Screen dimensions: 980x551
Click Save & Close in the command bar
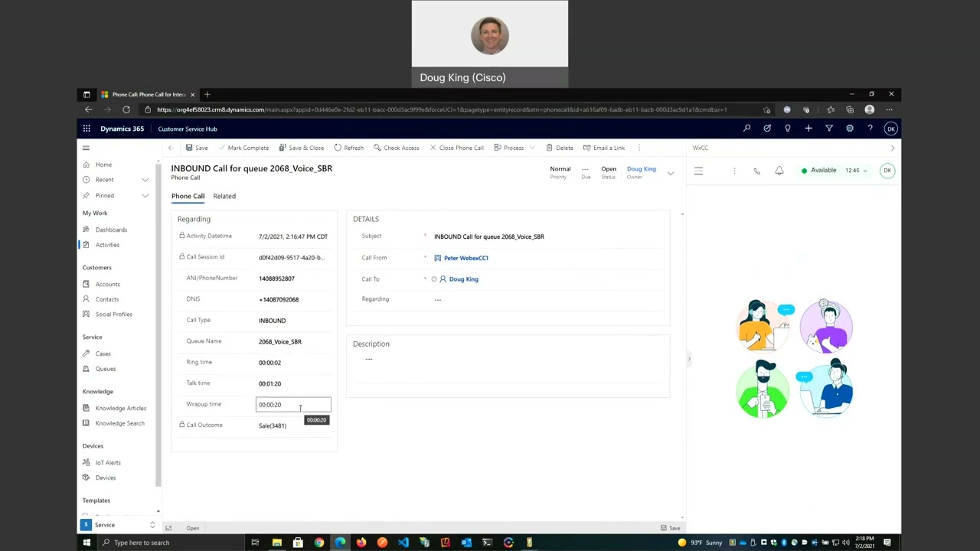(x=301, y=148)
